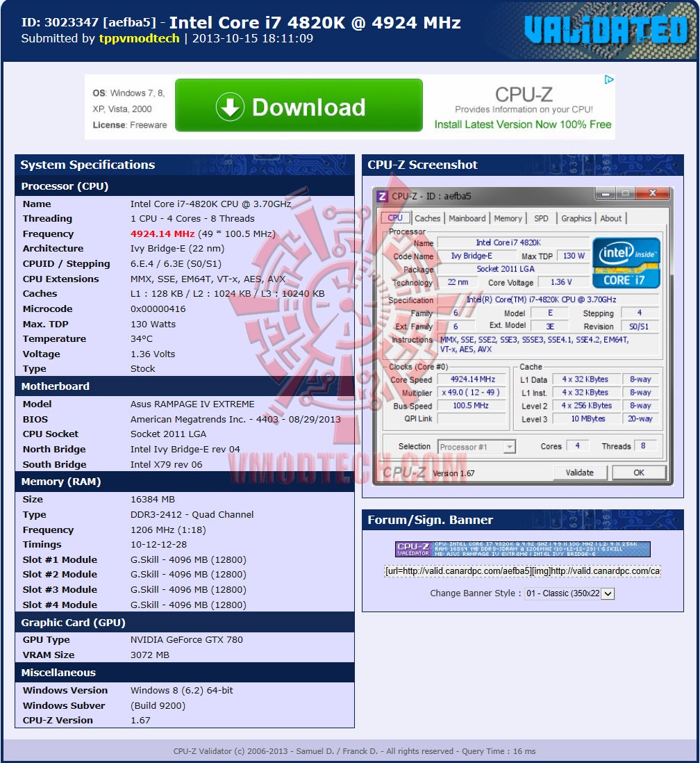Click the DDR3-2412 - Quad Channel memory type
Screen dimensions: 700x763
click(x=192, y=514)
